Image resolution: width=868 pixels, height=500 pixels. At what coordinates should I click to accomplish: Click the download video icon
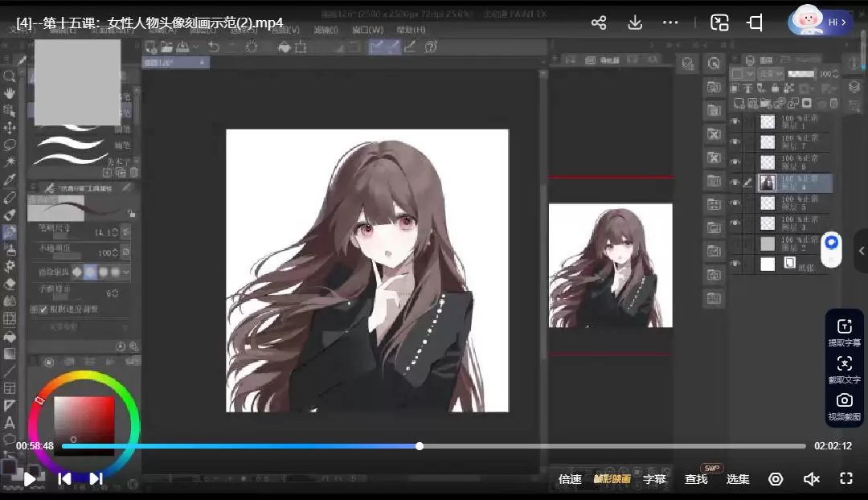(x=635, y=23)
